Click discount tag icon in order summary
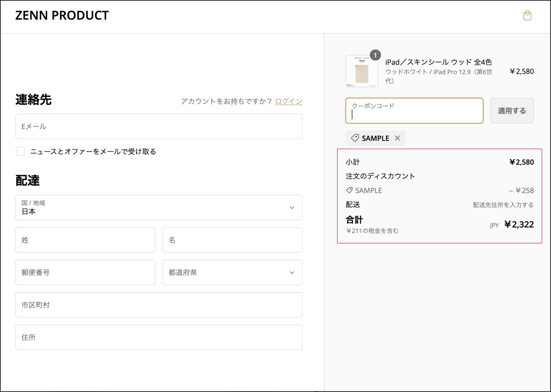 [x=349, y=190]
